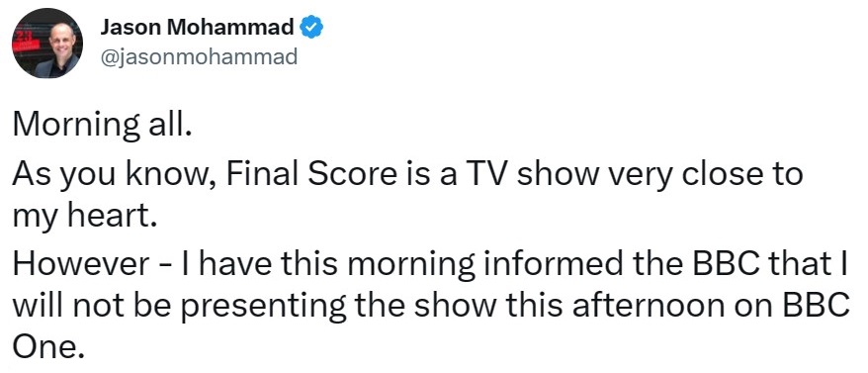Click the word "However" in tweet
The height and width of the screenshot is (373, 868).
pyautogui.click(x=81, y=264)
